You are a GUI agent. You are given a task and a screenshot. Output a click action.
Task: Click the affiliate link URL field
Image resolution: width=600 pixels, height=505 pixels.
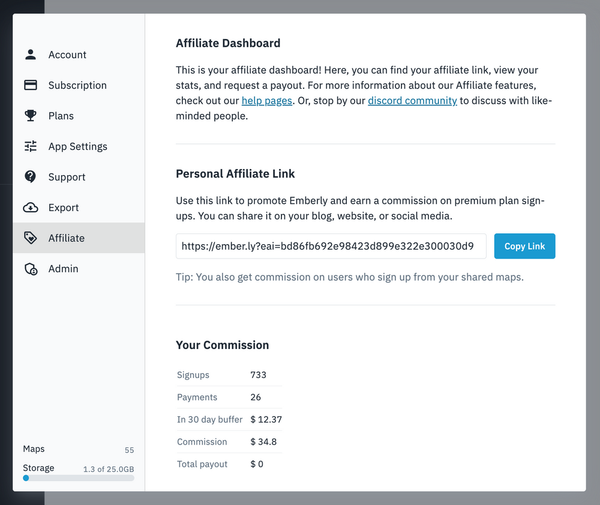click(331, 246)
